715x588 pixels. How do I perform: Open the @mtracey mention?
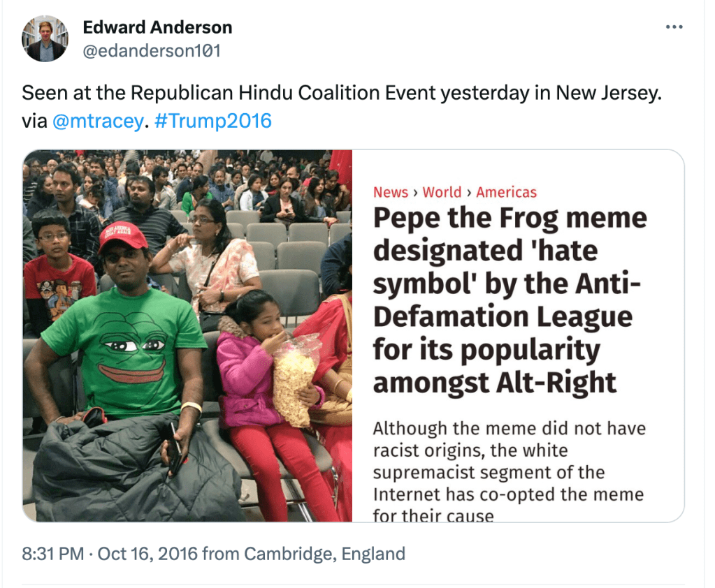(x=97, y=121)
